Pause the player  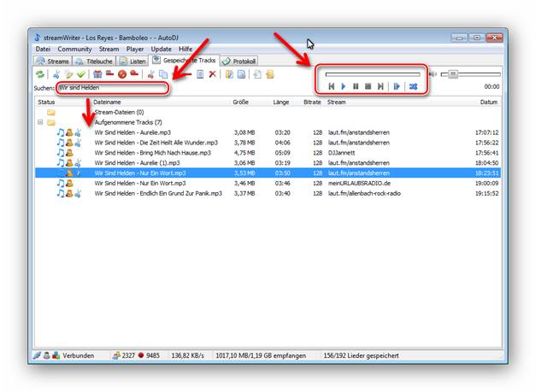356,86
